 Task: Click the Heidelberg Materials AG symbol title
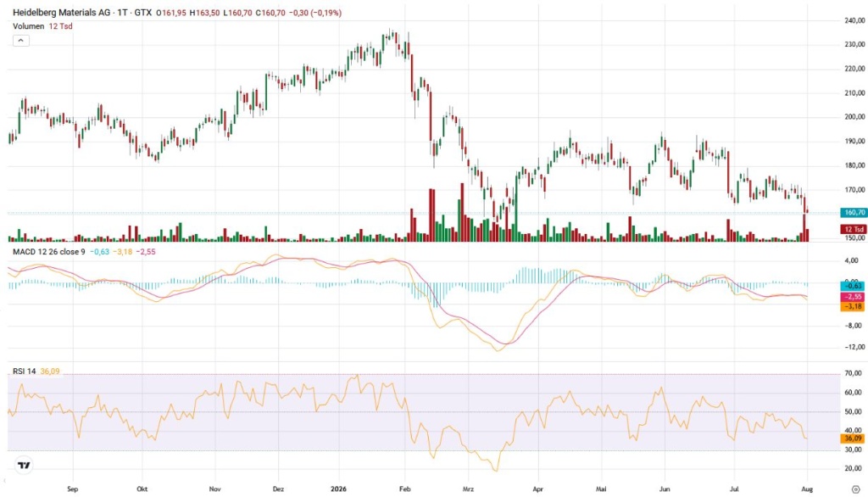pyautogui.click(x=61, y=12)
